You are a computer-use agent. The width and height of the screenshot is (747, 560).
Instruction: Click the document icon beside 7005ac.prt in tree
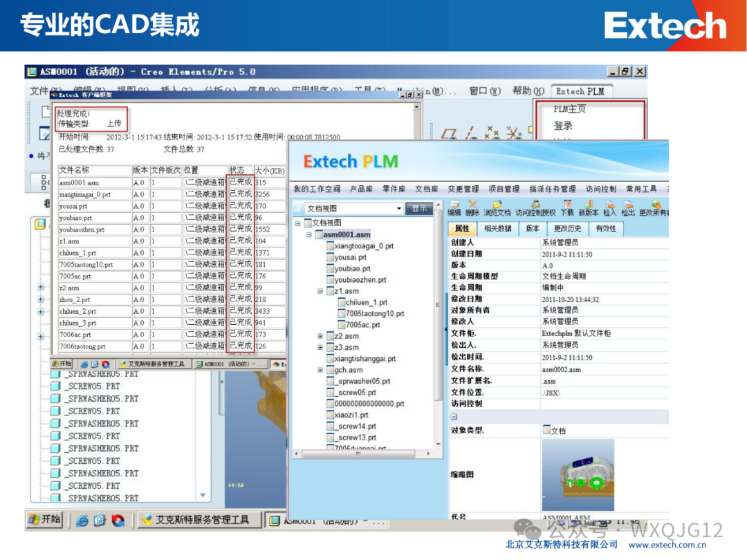(342, 325)
